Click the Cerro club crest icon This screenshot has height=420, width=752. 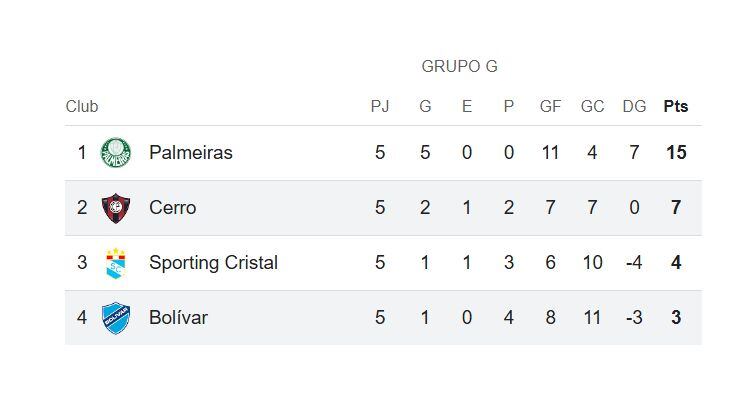(x=116, y=208)
